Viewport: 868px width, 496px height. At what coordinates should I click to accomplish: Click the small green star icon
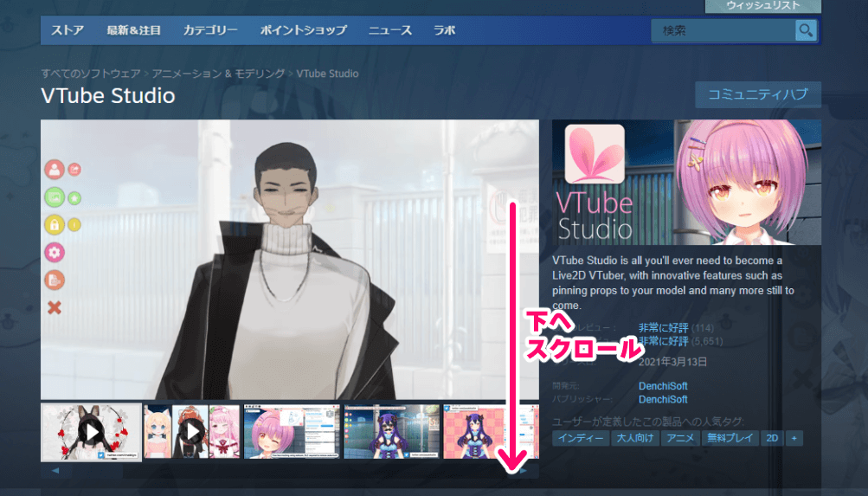pyautogui.click(x=74, y=197)
